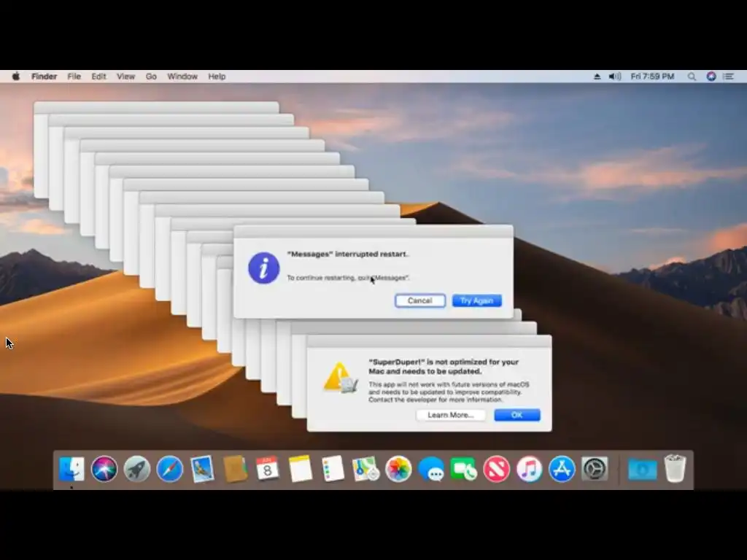747x560 pixels.
Task: Open Launchpad rocket icon in Dock
Action: [136, 469]
